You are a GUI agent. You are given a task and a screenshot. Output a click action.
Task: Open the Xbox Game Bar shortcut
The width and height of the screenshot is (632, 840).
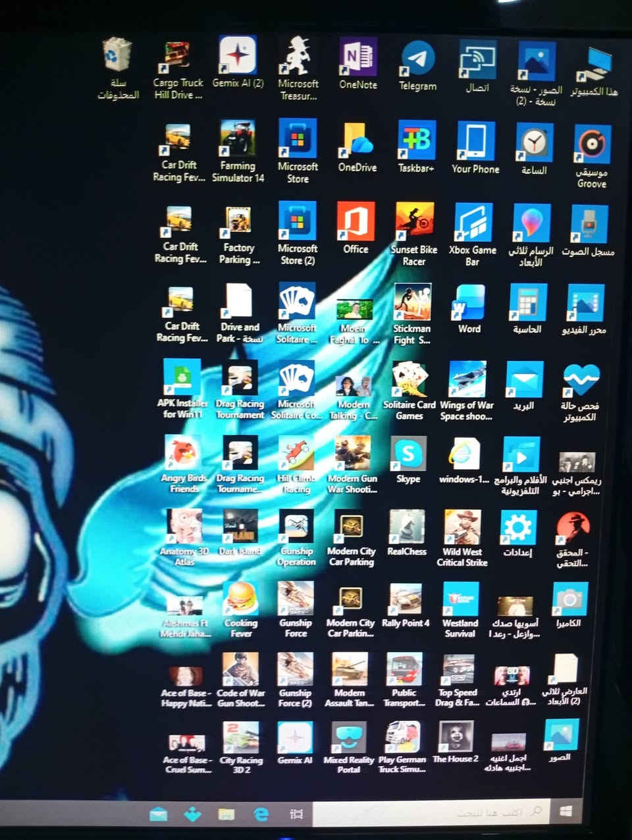473,224
